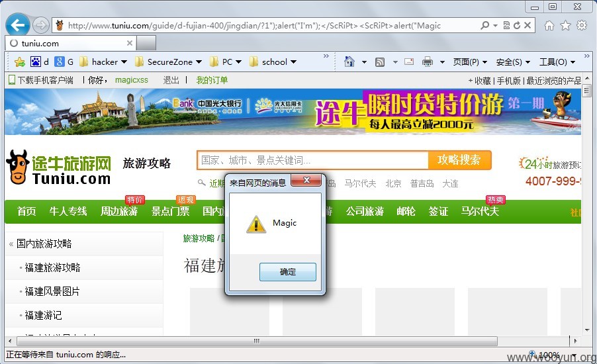Open 福建旅游攻略 in left sidebar
Screen dimensions: 597x364
pos(52,267)
